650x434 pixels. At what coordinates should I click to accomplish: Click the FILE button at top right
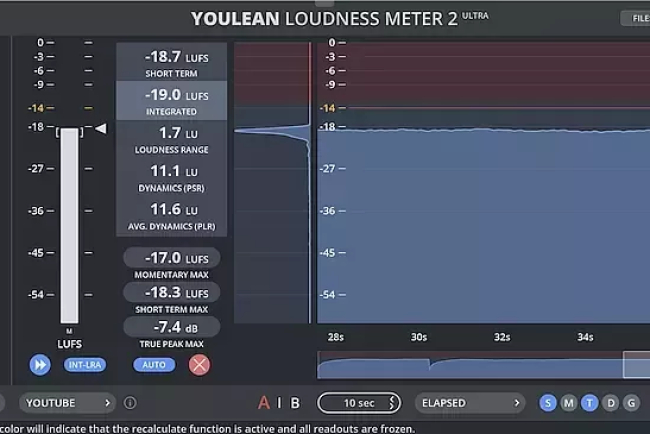click(635, 18)
